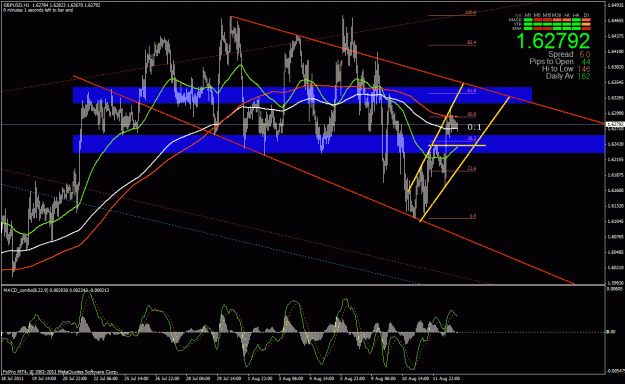This screenshot has width=625, height=384.
Task: Click the MACD indicator cell for H4
Action: tap(576, 20)
